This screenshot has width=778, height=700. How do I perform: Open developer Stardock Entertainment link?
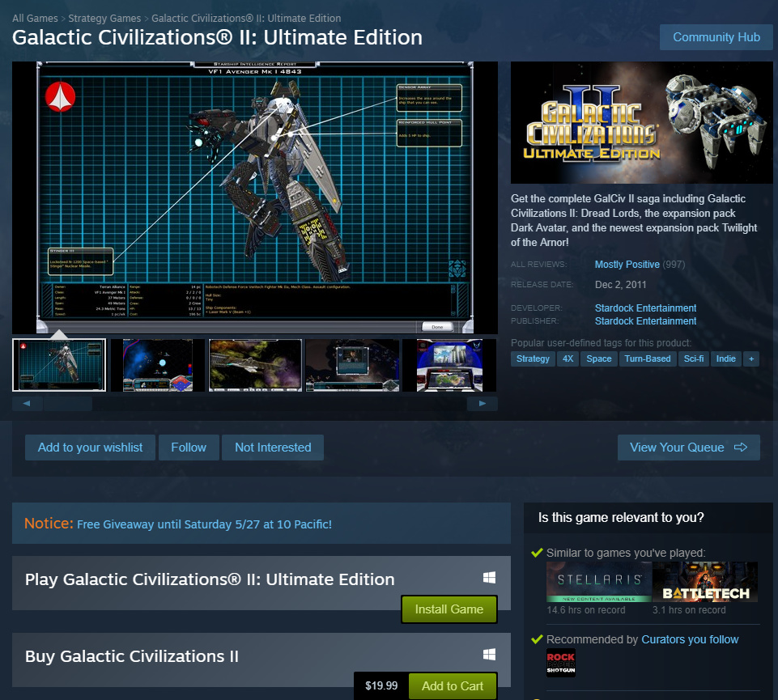645,308
